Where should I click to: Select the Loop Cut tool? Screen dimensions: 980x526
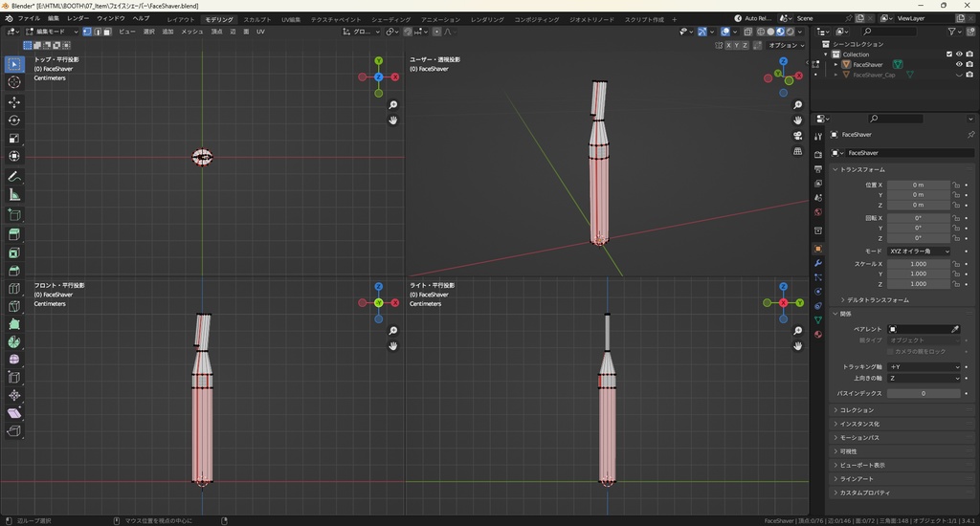tap(14, 289)
